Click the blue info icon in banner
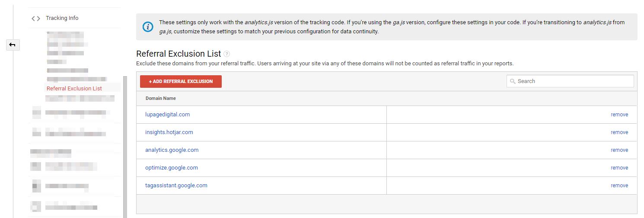 148,27
